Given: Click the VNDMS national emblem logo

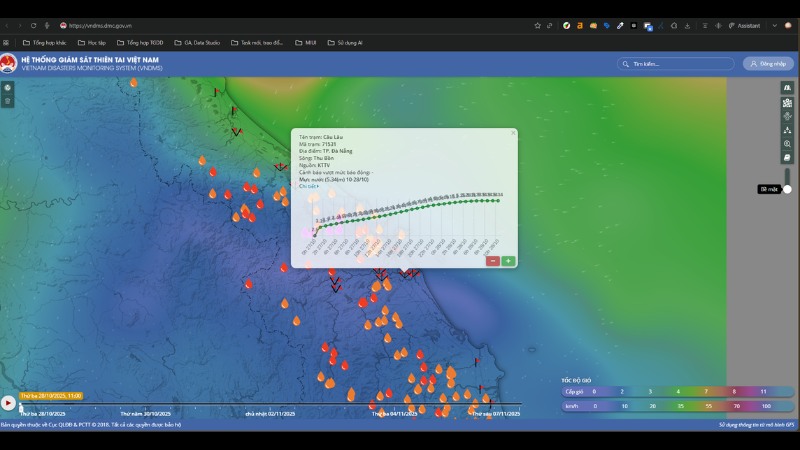Looking at the screenshot, I should tap(9, 64).
